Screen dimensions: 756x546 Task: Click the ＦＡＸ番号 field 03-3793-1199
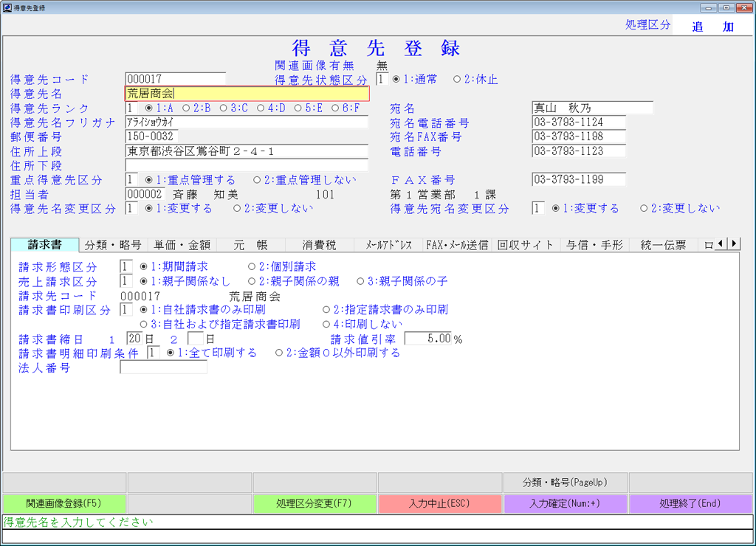(x=579, y=179)
